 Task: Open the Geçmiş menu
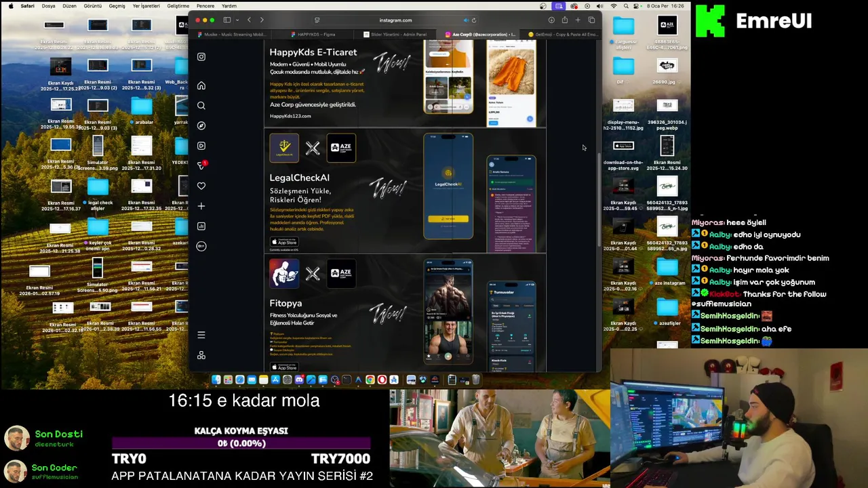[x=117, y=5]
